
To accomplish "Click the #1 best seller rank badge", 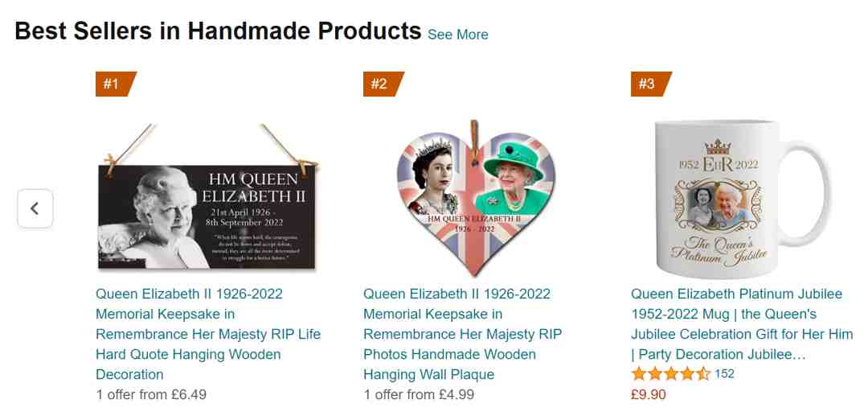I will point(116,84).
